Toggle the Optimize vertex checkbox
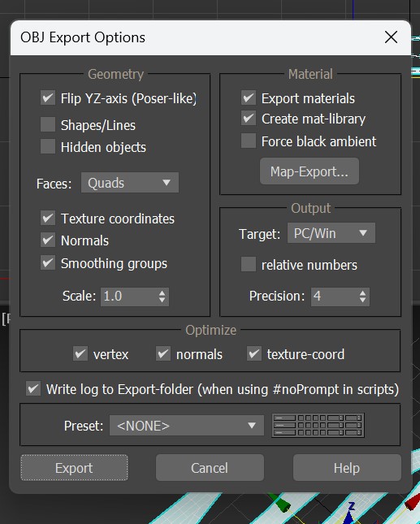This screenshot has width=420, height=524. [x=80, y=353]
